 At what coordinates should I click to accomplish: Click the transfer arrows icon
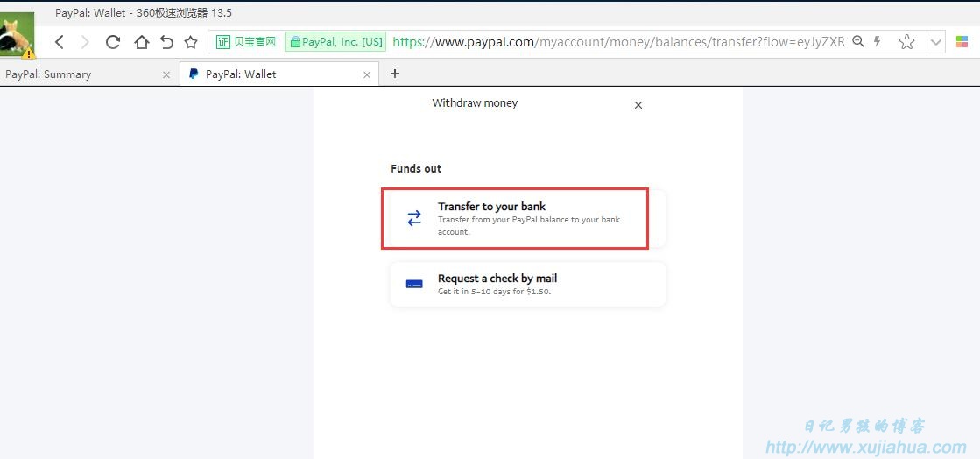(414, 218)
